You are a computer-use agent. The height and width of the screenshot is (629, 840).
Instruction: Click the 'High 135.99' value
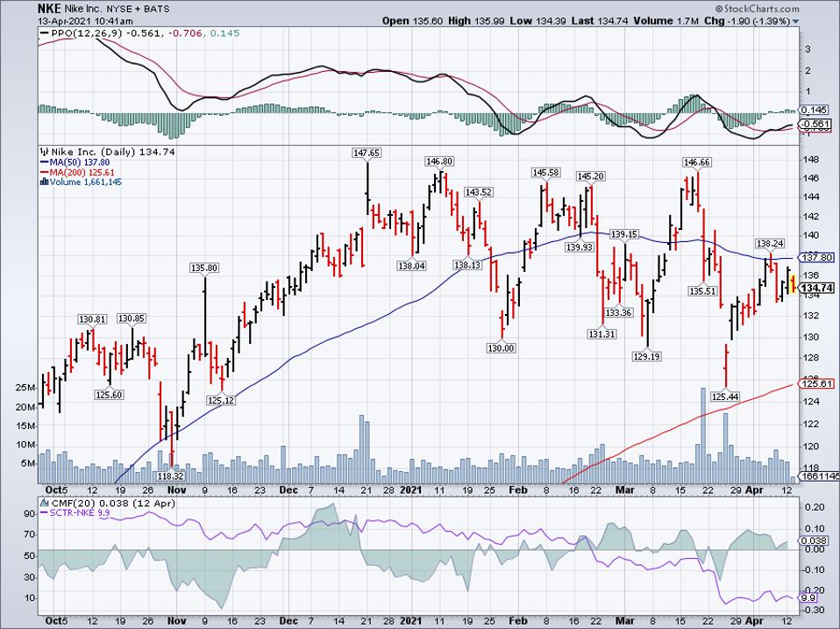[476, 21]
